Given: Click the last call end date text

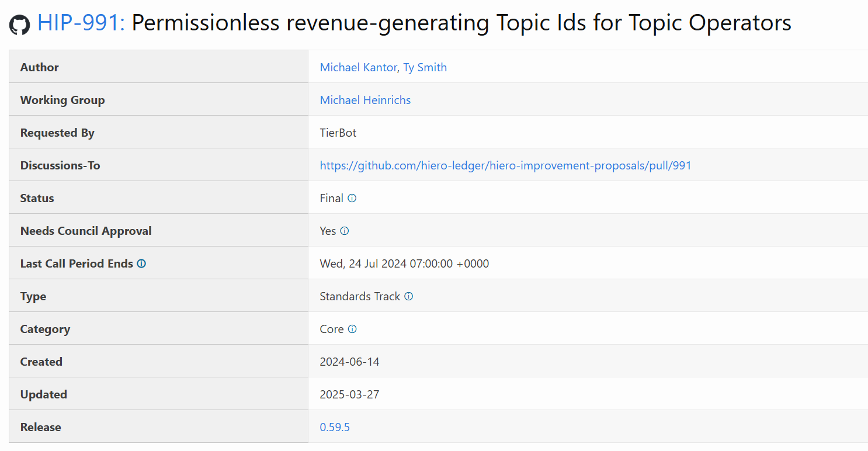Looking at the screenshot, I should pos(404,263).
